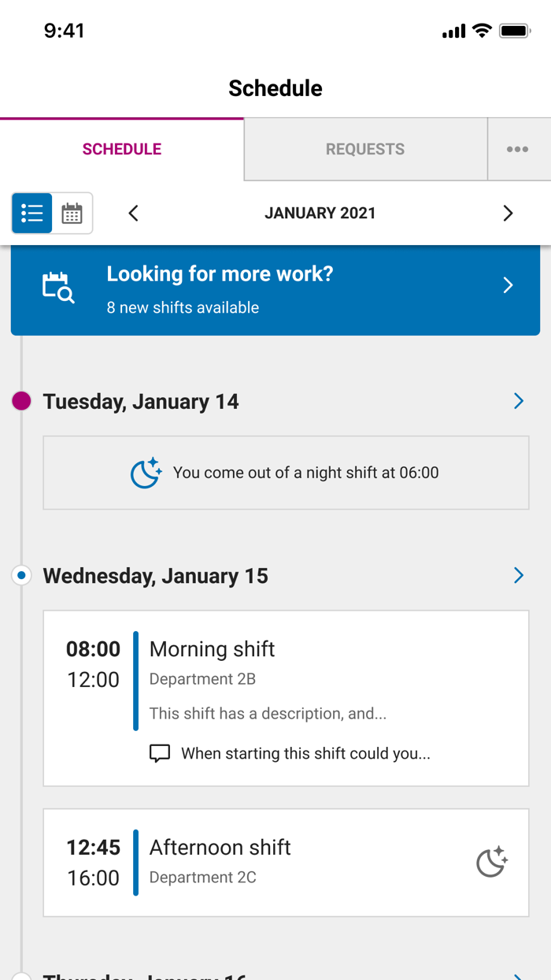Image resolution: width=551 pixels, height=980 pixels.
Task: Expand details for Wednesday, January 15
Action: (518, 575)
